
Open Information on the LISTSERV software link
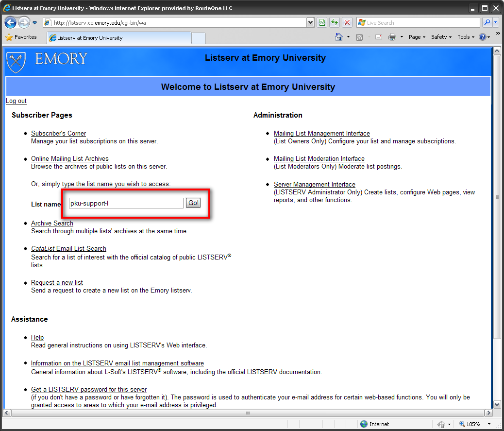118,363
